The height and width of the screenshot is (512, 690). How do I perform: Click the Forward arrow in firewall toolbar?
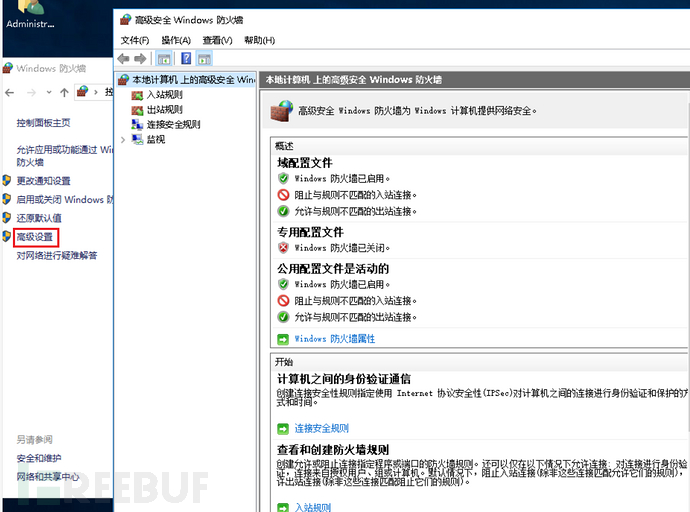click(x=140, y=59)
